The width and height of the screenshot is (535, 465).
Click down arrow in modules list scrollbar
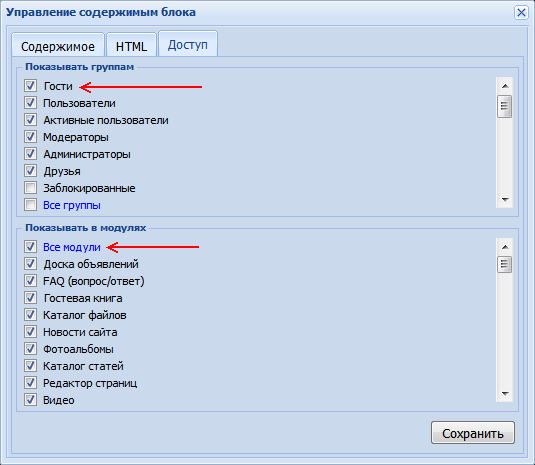click(x=505, y=394)
